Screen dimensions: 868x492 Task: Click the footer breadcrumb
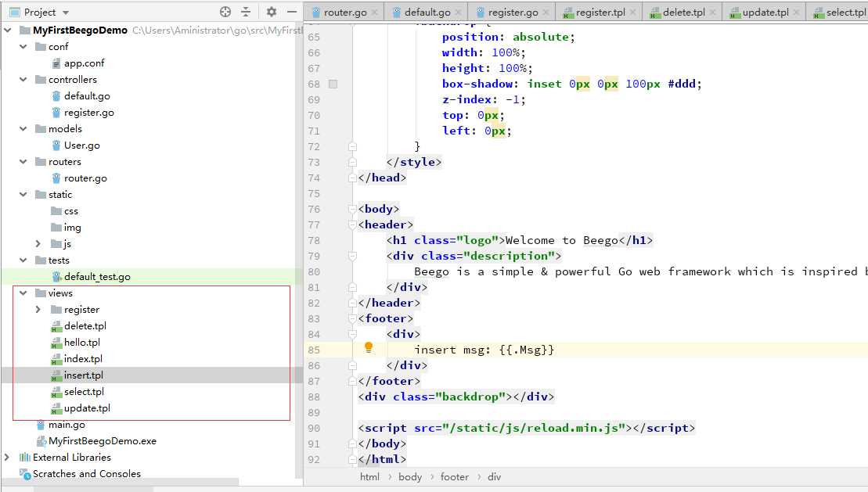tap(455, 476)
